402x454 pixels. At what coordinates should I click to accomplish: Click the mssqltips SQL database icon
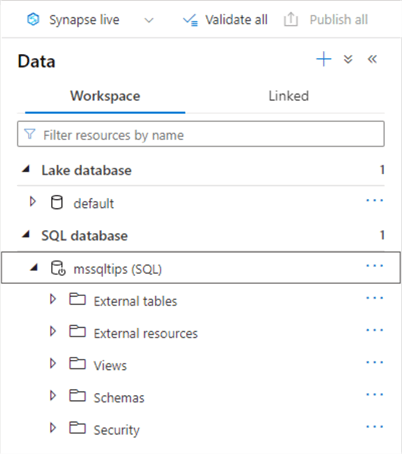tap(58, 268)
